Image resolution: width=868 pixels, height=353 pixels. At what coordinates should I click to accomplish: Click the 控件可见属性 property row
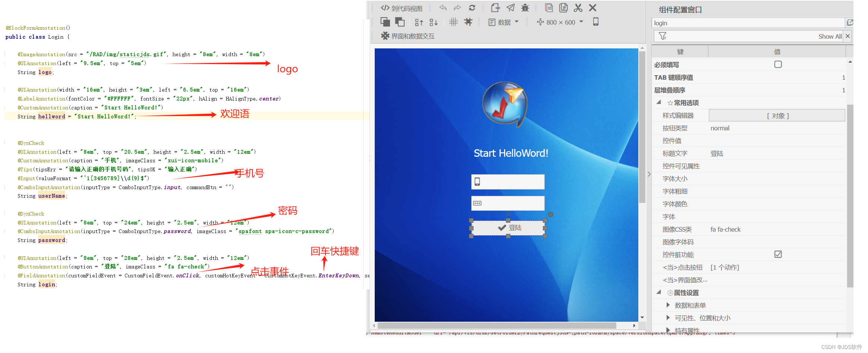(x=749, y=166)
